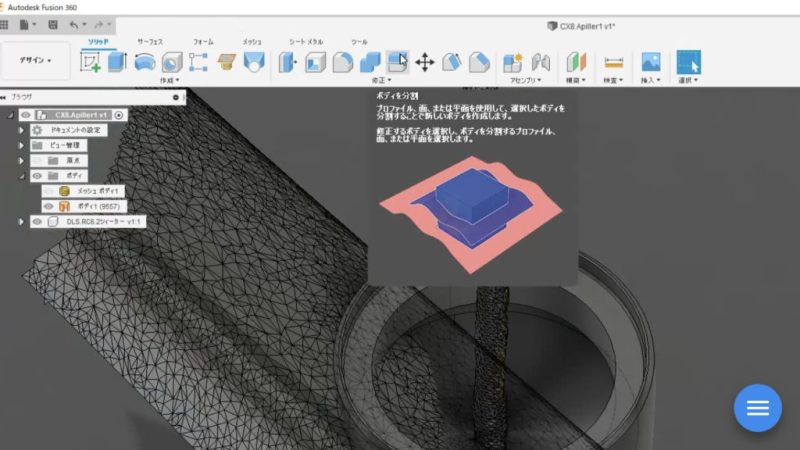This screenshot has height=450, width=800.
Task: Create a New Component
Action: tap(513, 62)
